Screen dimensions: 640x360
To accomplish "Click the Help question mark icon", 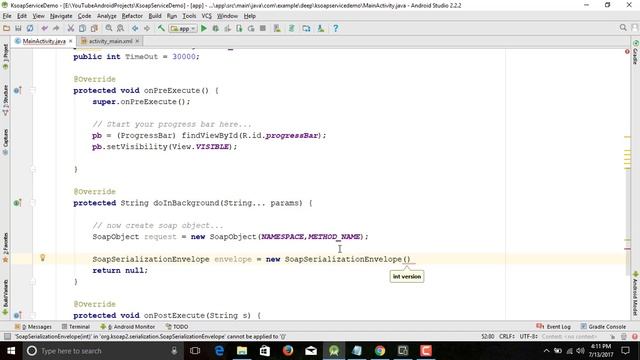I will coord(336,28).
